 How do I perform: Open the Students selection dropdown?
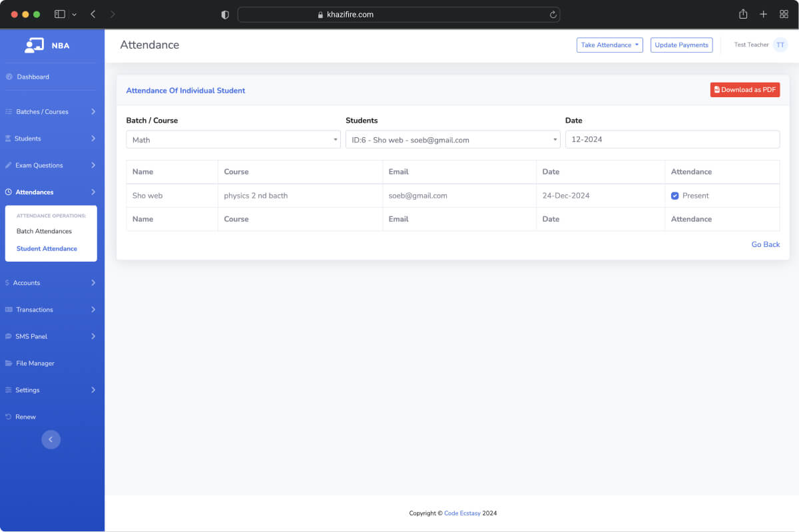[452, 140]
